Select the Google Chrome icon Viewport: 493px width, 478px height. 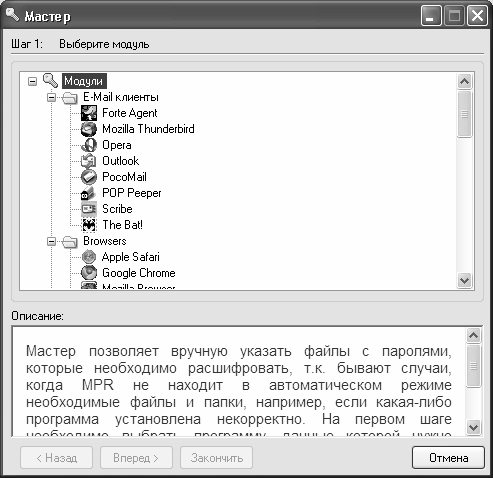pyautogui.click(x=89, y=273)
